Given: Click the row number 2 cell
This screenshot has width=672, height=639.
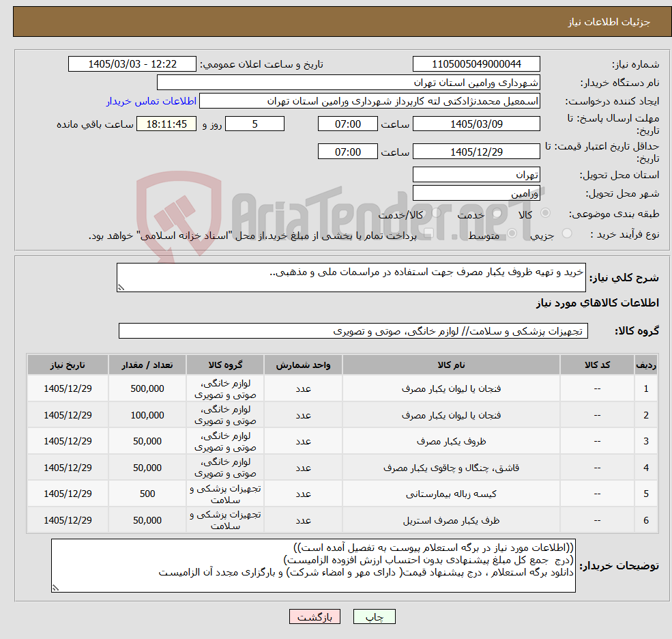Looking at the screenshot, I should coord(646,415).
